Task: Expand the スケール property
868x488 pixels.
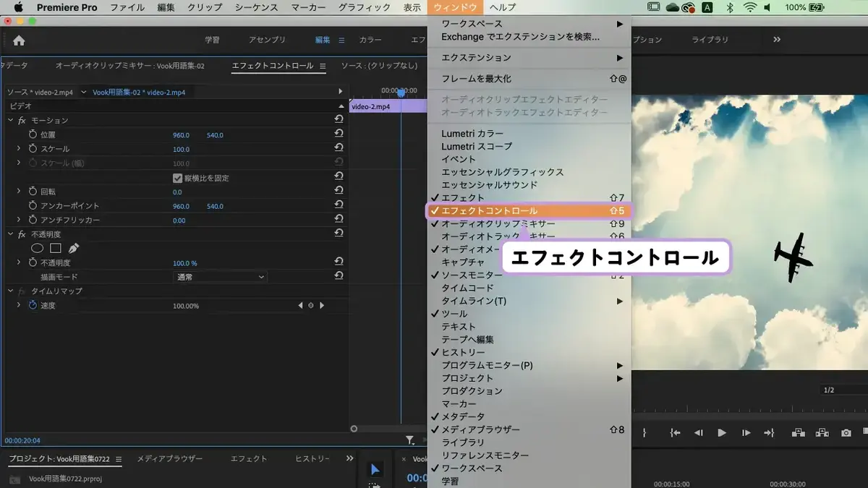Action: point(19,149)
